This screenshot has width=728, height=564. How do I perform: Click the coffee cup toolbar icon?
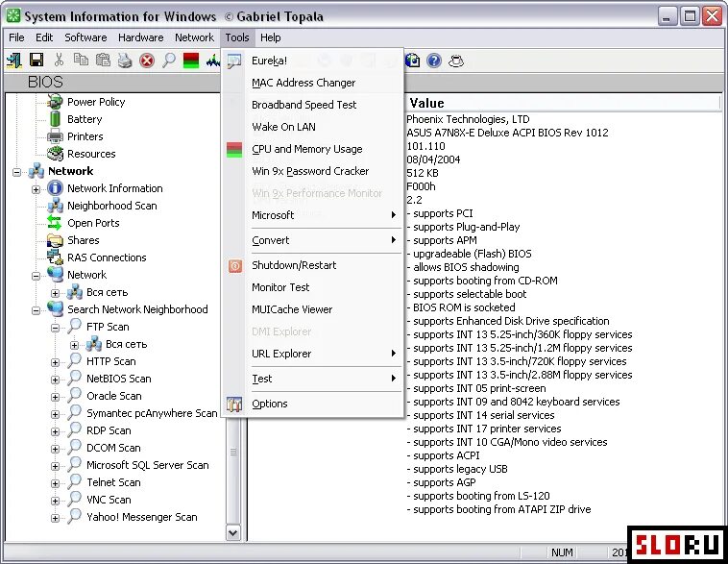456,61
